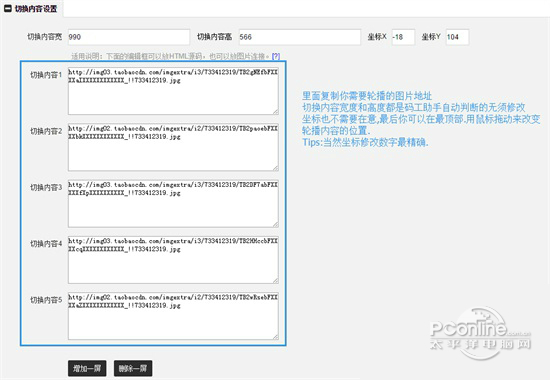Viewport: 550px width, 380px height.
Task: Click the 坐标X label
Action: (377, 37)
